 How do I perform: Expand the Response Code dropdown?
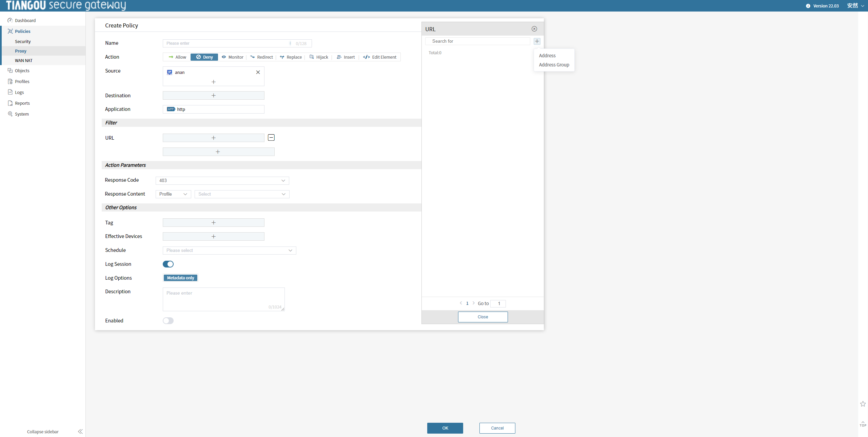click(x=222, y=180)
